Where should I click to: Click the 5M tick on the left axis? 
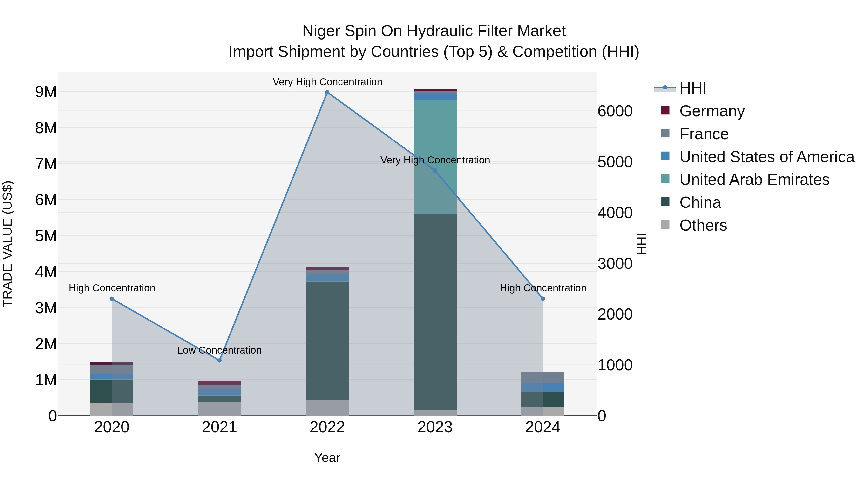point(46,236)
